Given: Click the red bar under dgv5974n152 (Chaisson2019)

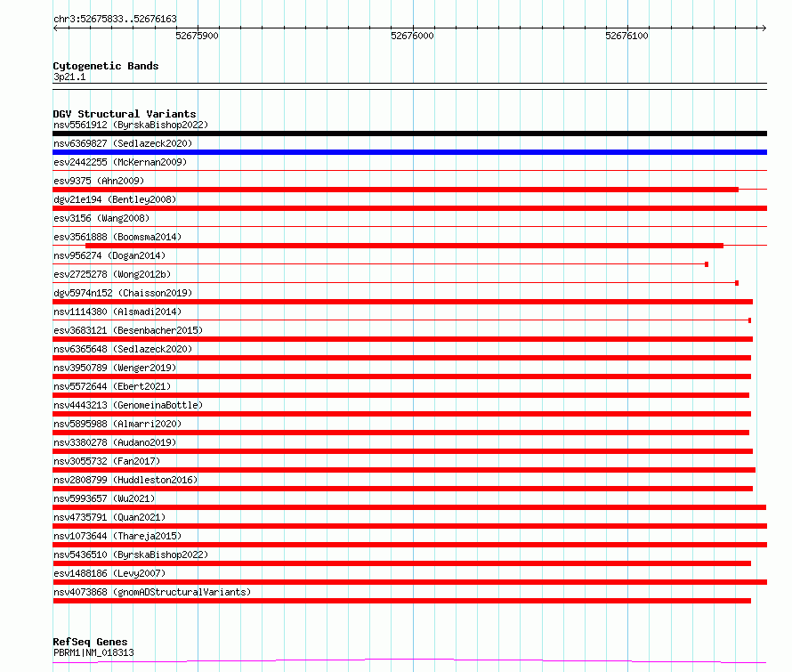Looking at the screenshot, I should (402, 302).
